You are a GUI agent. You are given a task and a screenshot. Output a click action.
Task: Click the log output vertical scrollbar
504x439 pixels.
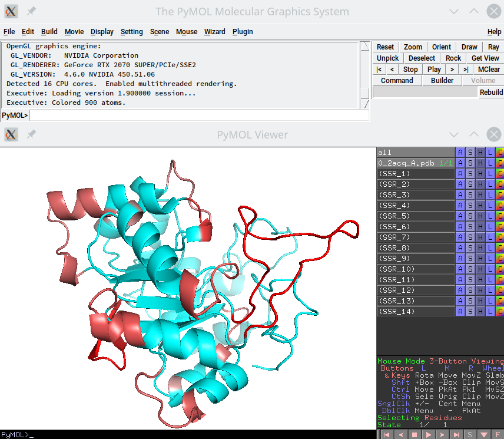pyautogui.click(x=364, y=75)
